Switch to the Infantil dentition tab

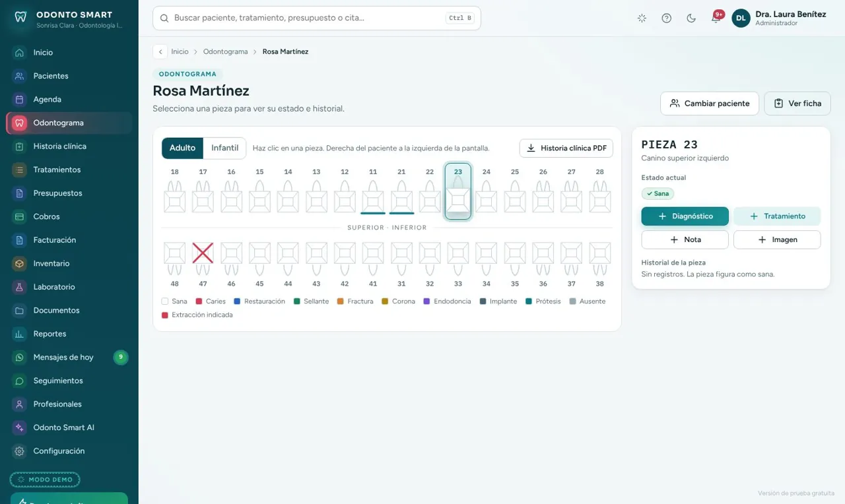coord(224,148)
